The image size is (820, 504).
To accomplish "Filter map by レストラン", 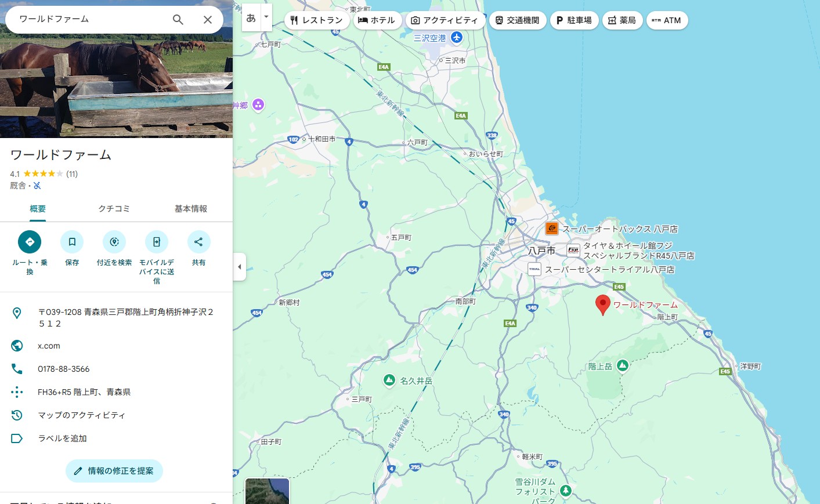I will (317, 20).
